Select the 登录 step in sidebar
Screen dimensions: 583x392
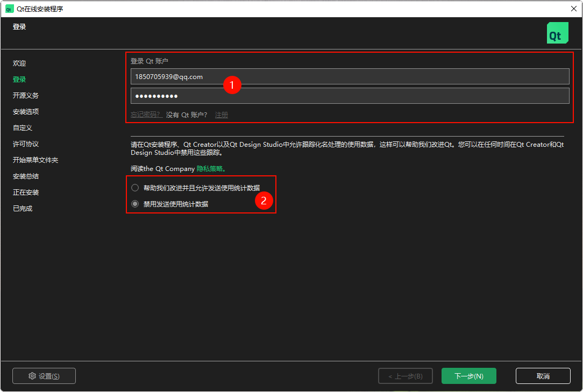point(19,79)
